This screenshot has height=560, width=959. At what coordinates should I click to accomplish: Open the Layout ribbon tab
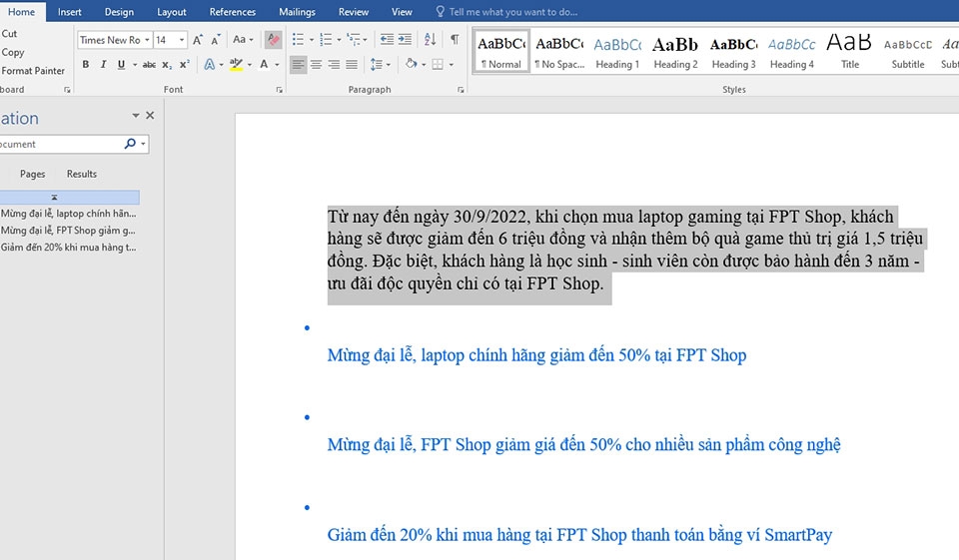coord(172,12)
